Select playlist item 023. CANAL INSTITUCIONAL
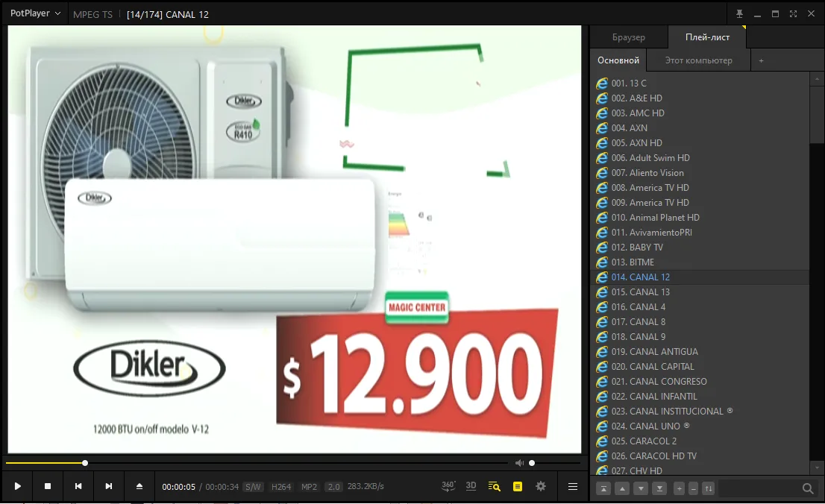Image resolution: width=825 pixels, height=504 pixels. point(700,412)
